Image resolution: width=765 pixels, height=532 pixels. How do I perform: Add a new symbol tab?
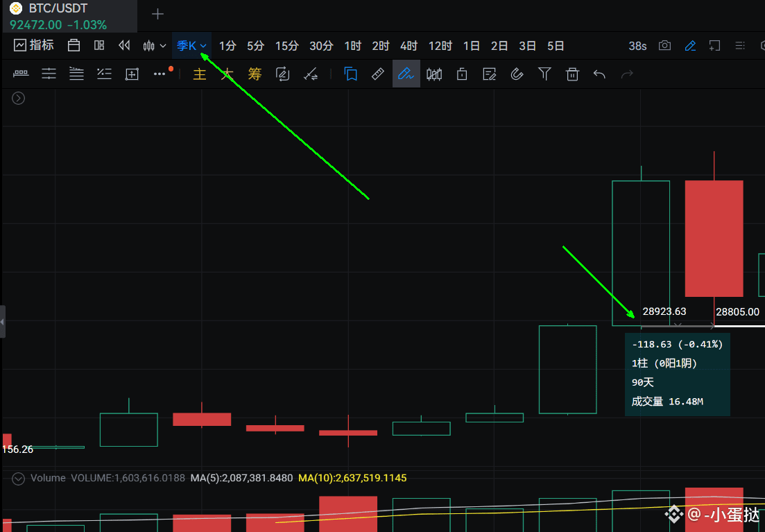pyautogui.click(x=157, y=14)
